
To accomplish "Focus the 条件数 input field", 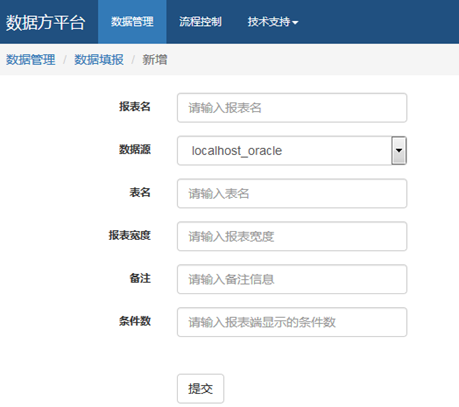I will (292, 322).
